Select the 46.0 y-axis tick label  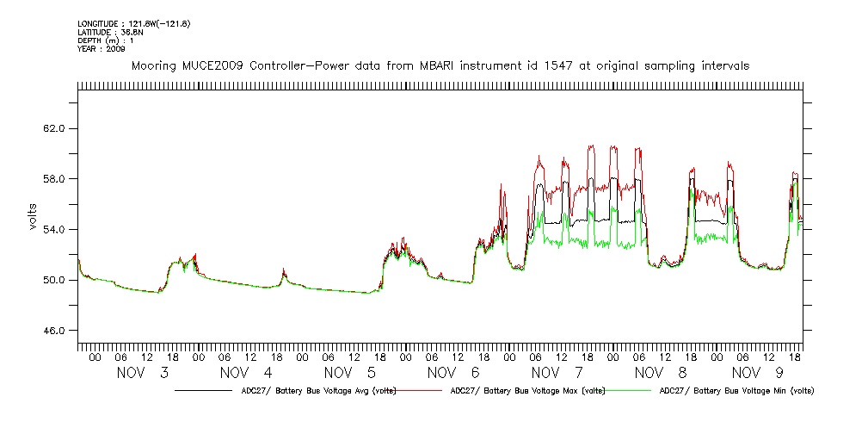(x=52, y=332)
